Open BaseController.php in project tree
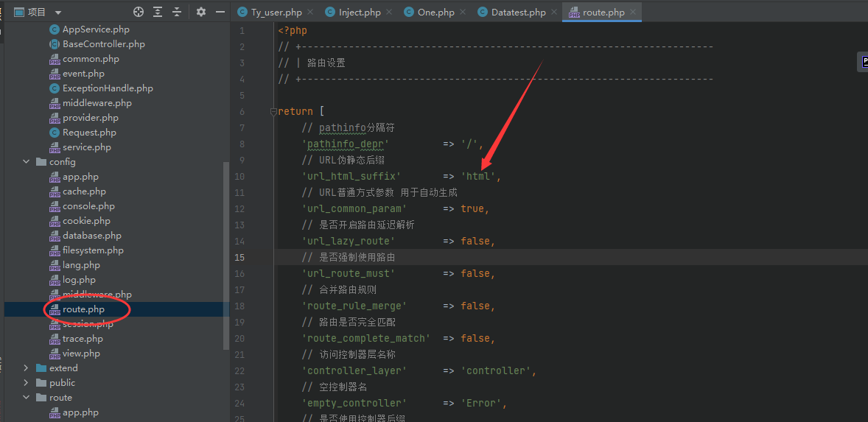 [x=103, y=43]
